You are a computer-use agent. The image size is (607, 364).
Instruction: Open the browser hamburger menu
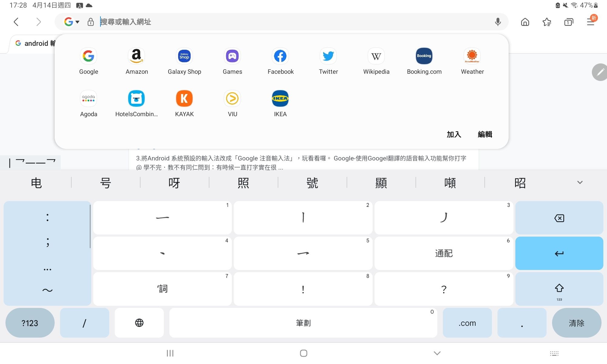point(591,22)
